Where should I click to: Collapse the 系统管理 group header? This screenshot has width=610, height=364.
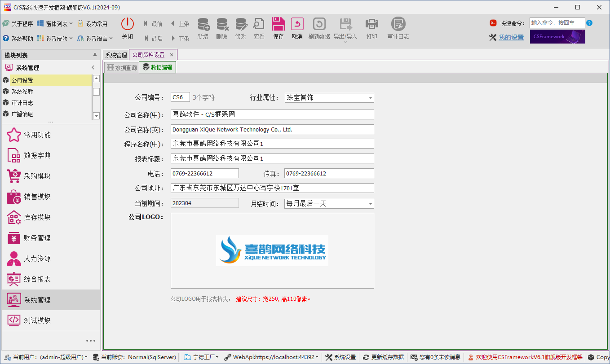pos(93,68)
